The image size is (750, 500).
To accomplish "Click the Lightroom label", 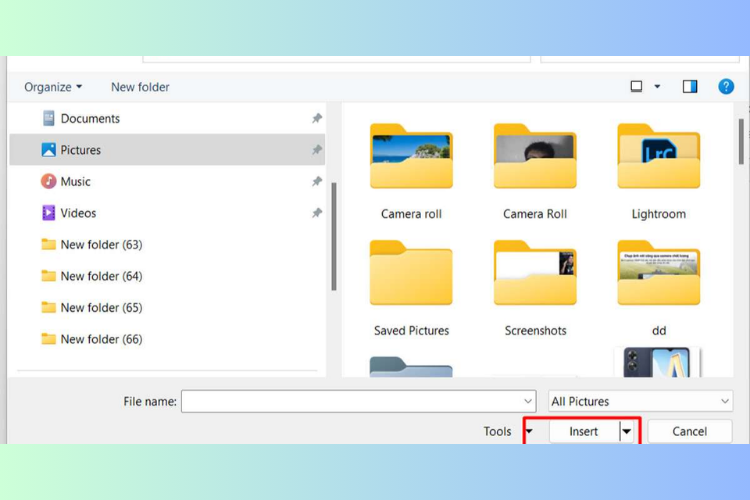I will pos(659,214).
